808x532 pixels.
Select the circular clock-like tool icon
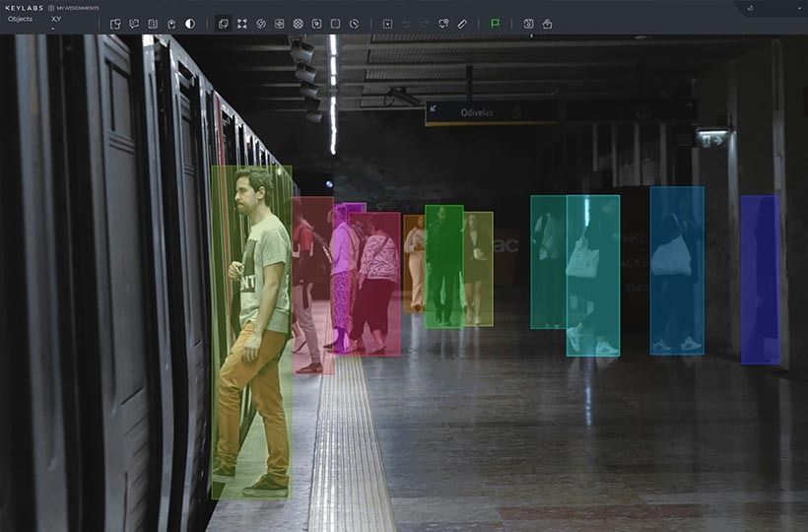(354, 24)
